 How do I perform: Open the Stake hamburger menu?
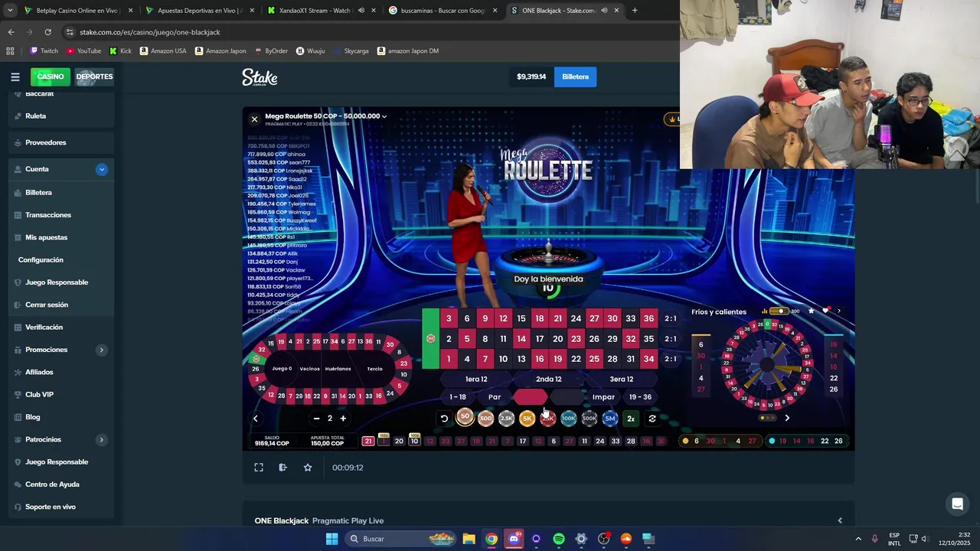(15, 77)
